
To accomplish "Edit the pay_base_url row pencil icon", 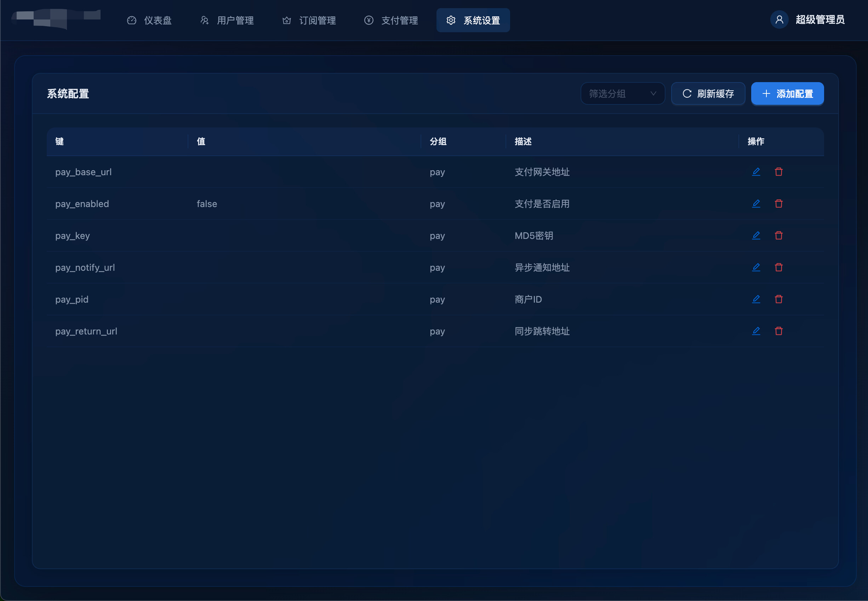I will pyautogui.click(x=756, y=172).
